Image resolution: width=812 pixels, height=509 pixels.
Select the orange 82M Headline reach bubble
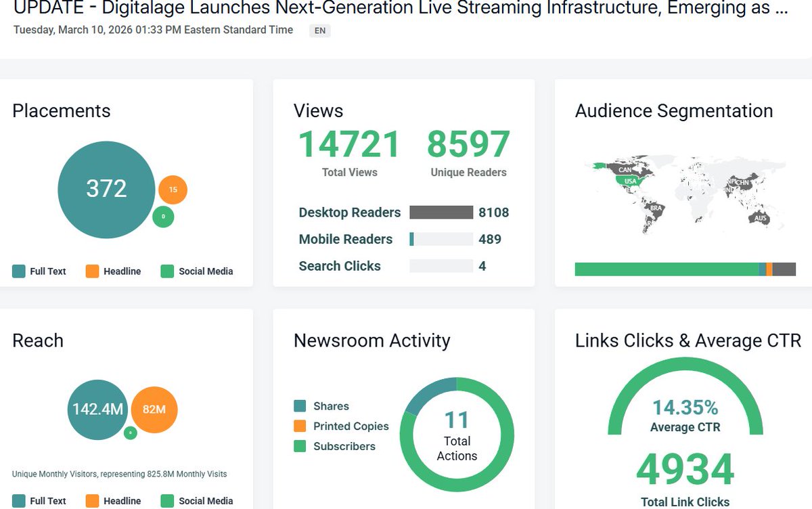click(x=154, y=410)
